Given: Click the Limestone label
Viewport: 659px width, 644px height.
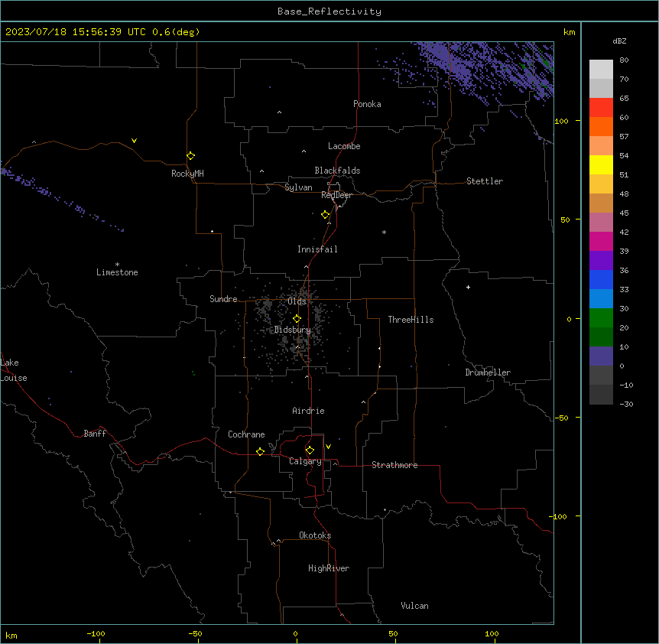Looking at the screenshot, I should click(117, 272).
